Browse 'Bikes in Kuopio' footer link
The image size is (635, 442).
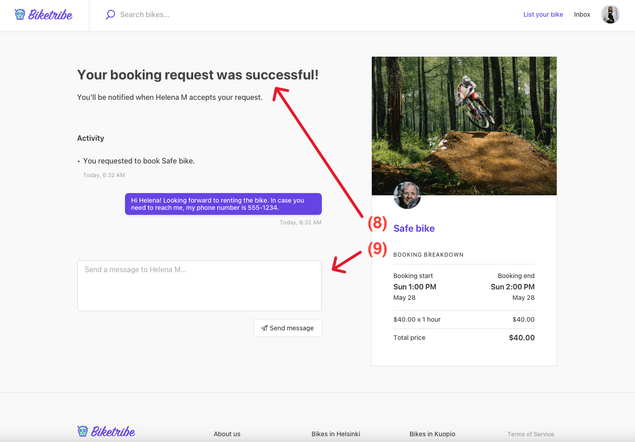[x=432, y=434]
